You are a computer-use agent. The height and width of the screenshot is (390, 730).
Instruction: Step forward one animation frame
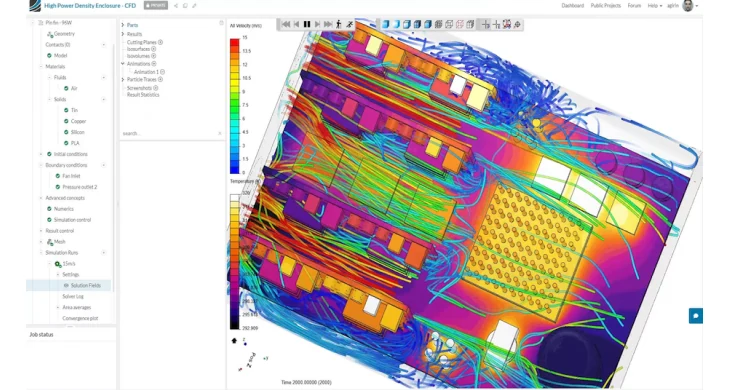click(318, 24)
